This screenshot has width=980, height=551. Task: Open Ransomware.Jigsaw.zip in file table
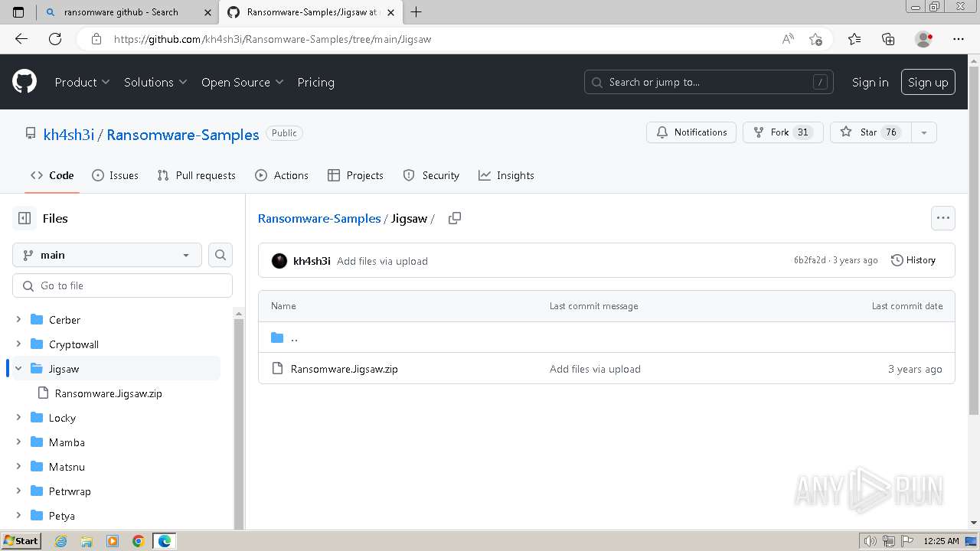pos(344,369)
